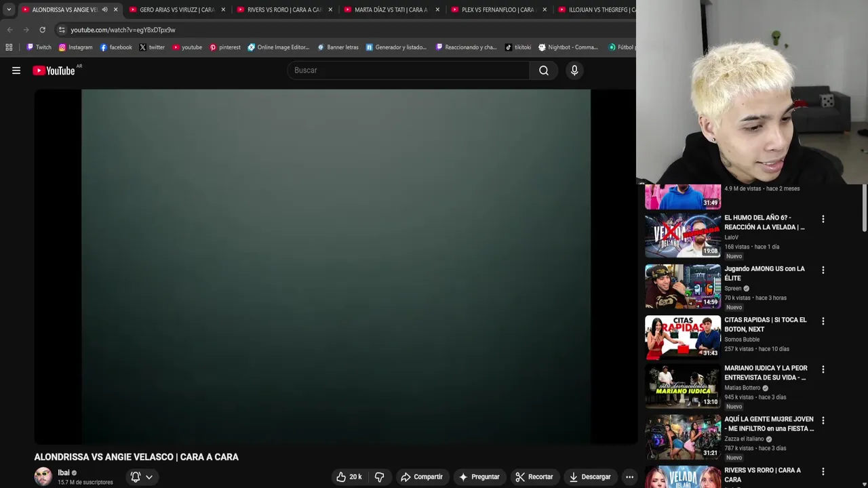Open Zazza el italiano channel name
The width and height of the screenshot is (868, 488).
click(744, 439)
